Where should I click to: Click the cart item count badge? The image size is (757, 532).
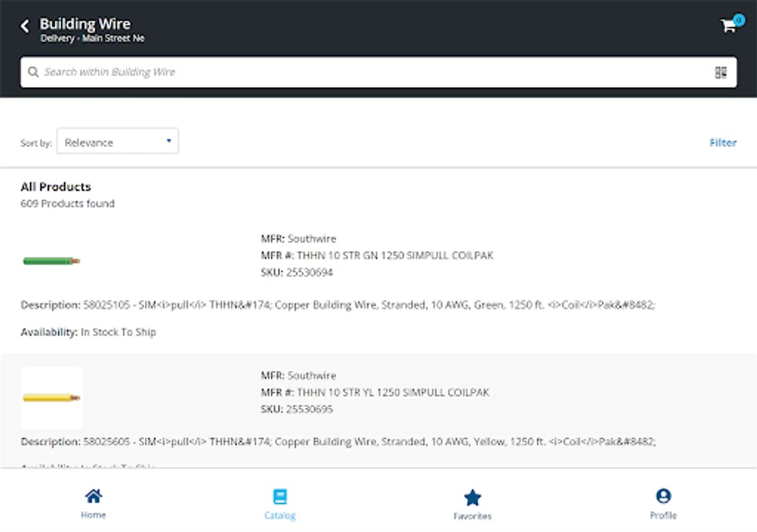[739, 20]
